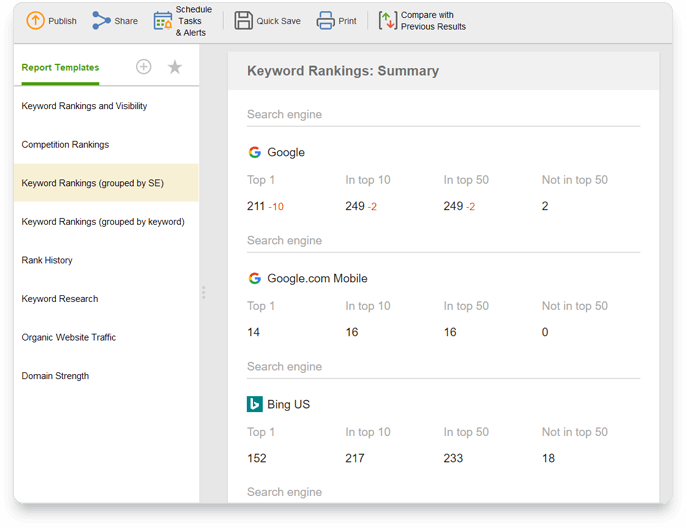Image resolution: width=686 pixels, height=528 pixels.
Task: Click the Bing logo beside Bing US
Action: point(255,404)
